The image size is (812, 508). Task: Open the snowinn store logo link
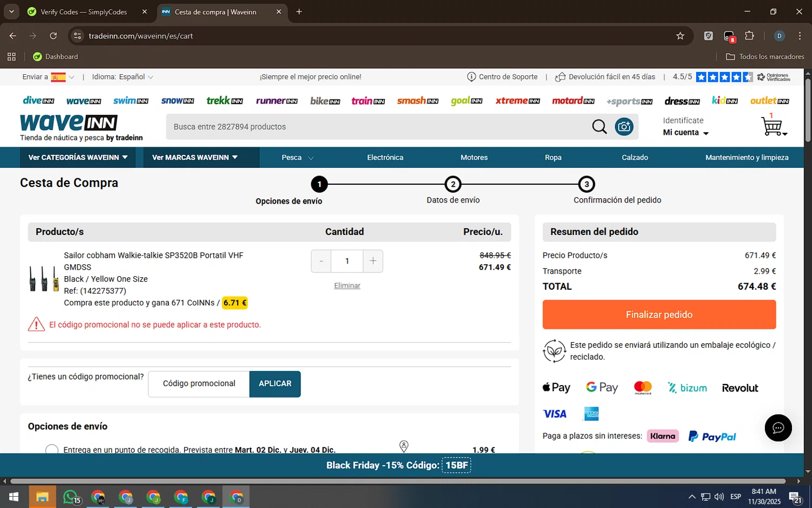tap(178, 101)
